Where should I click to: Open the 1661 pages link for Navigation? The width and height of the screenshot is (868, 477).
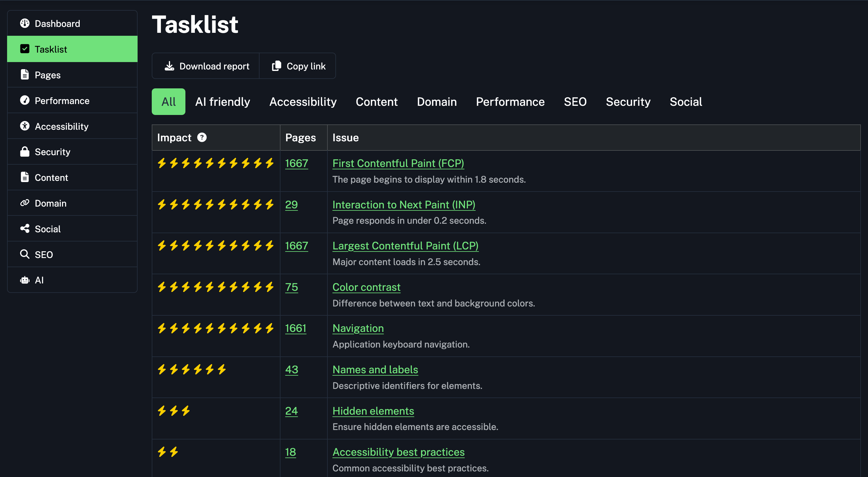pyautogui.click(x=296, y=328)
